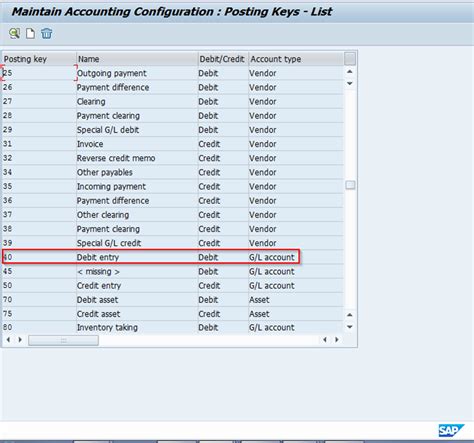Select posting key 45 cell
This screenshot has height=443, width=474.
click(x=39, y=271)
